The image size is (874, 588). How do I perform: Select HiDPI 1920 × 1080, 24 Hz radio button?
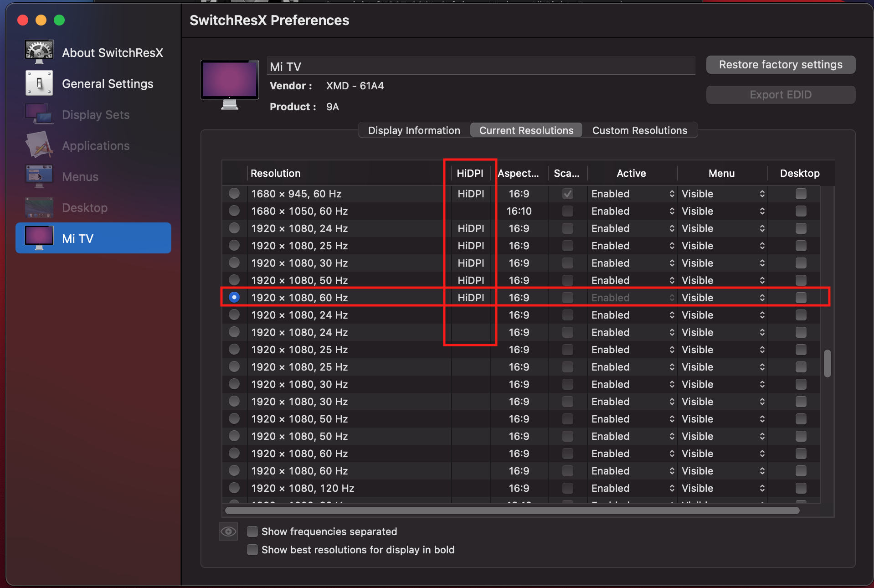(x=234, y=228)
